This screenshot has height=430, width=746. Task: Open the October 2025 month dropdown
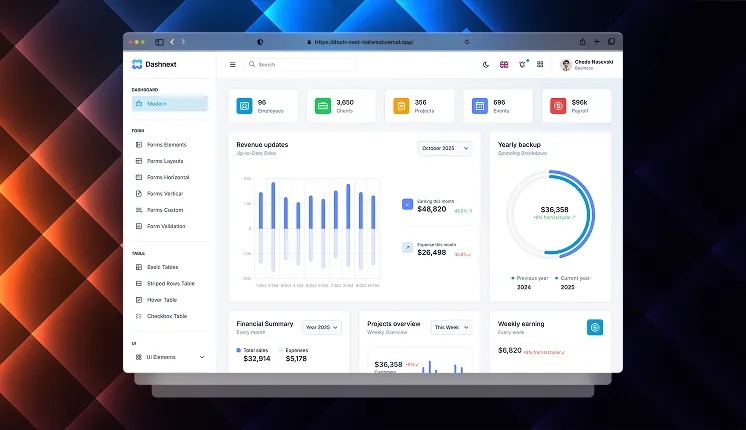pos(444,148)
